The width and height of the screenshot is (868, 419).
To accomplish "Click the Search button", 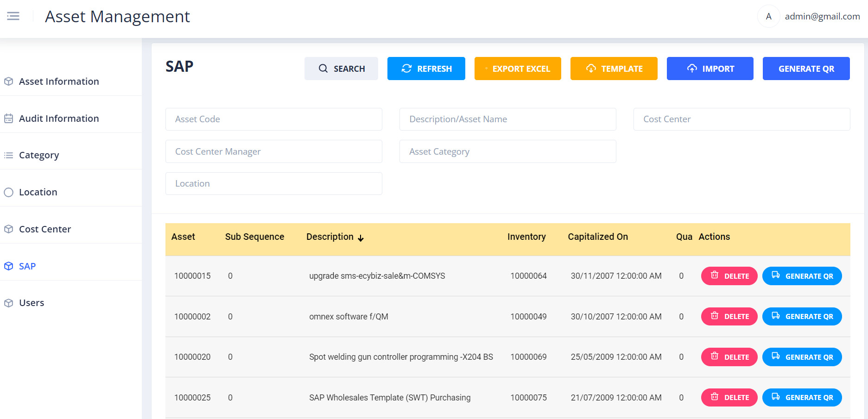I will pos(341,69).
